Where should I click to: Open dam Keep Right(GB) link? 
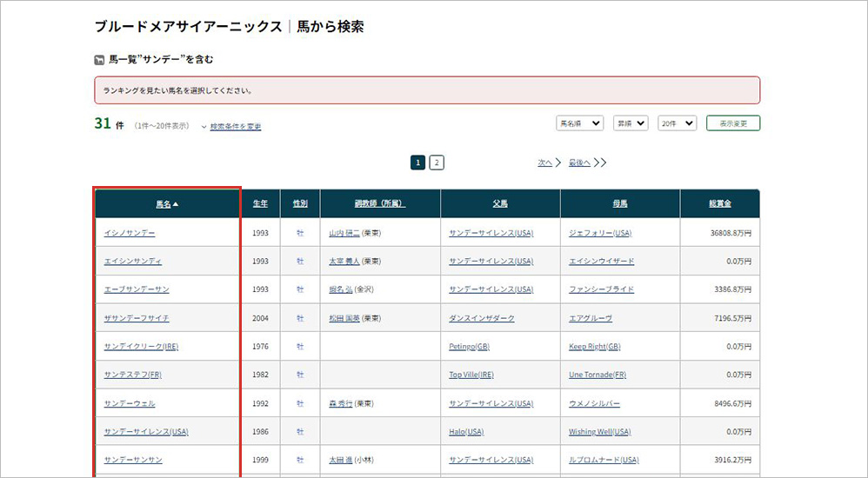click(595, 346)
